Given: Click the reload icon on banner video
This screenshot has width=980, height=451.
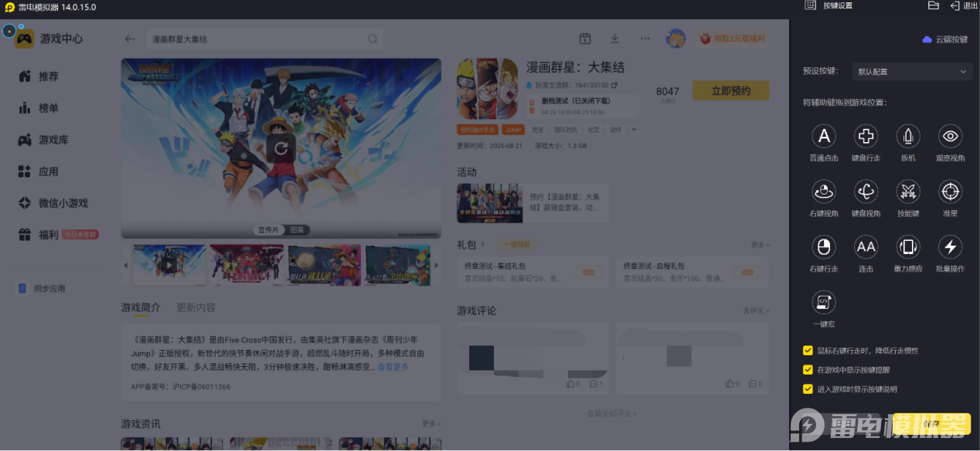Looking at the screenshot, I should [281, 147].
